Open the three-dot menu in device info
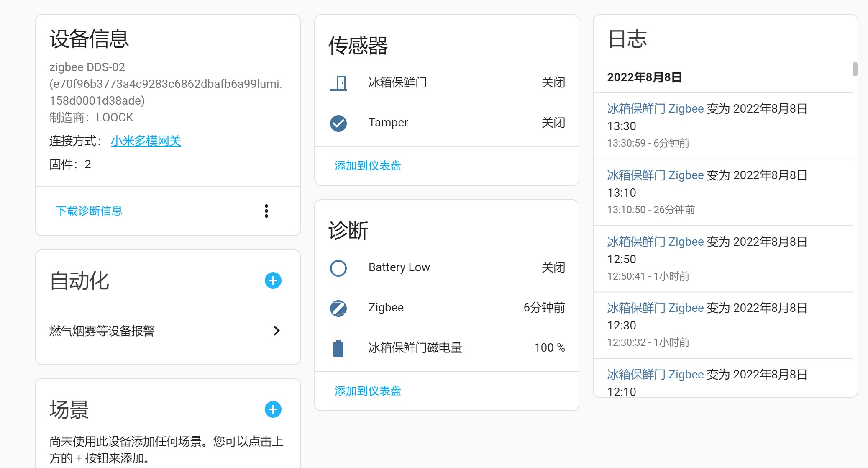Viewport: 868px width, 468px height. (266, 211)
